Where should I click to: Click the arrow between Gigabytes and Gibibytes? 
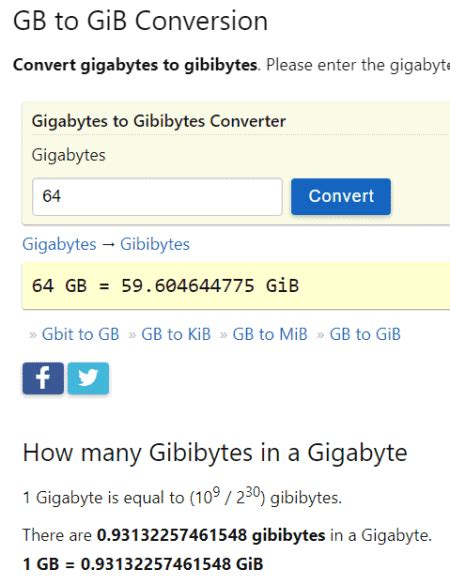click(108, 245)
